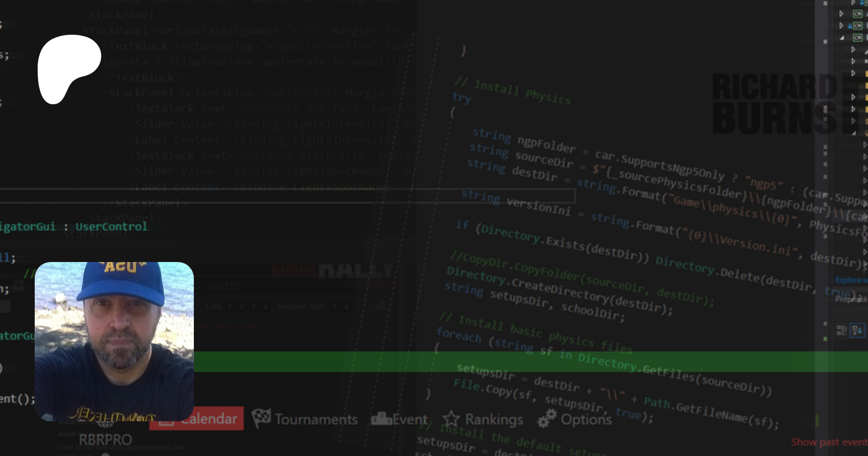Click the crossed tools icon near Versione NGP
Viewport: 868px width, 456px height.
tap(380, 305)
